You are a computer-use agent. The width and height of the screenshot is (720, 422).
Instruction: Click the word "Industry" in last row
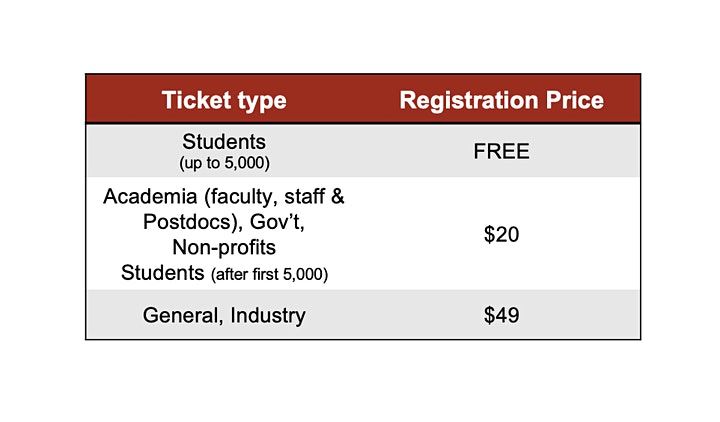click(x=268, y=315)
